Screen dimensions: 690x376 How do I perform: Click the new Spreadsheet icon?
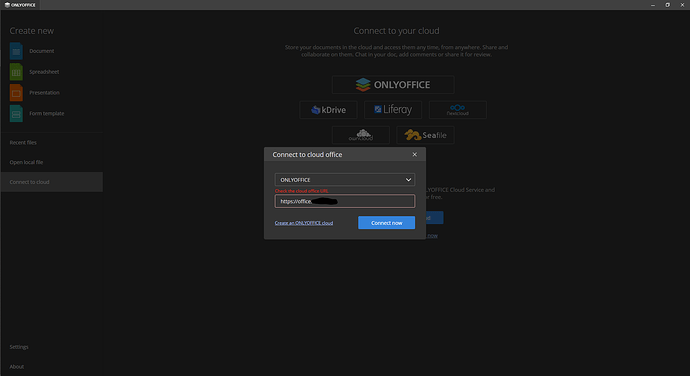[16, 72]
